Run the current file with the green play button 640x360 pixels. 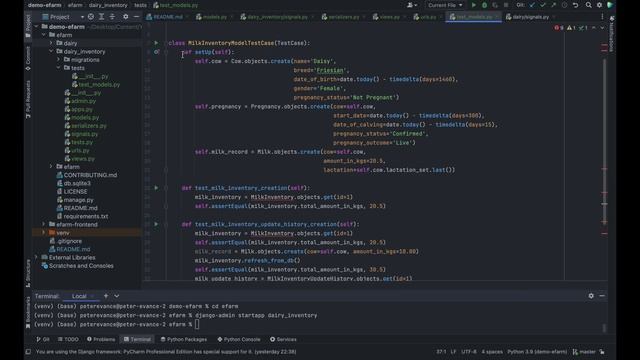point(473,5)
